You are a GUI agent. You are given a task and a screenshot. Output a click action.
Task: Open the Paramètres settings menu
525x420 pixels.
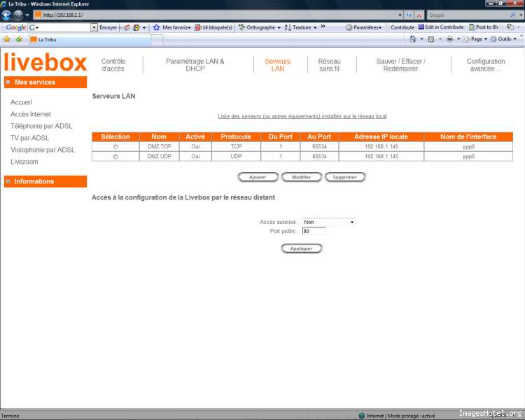pos(363,27)
